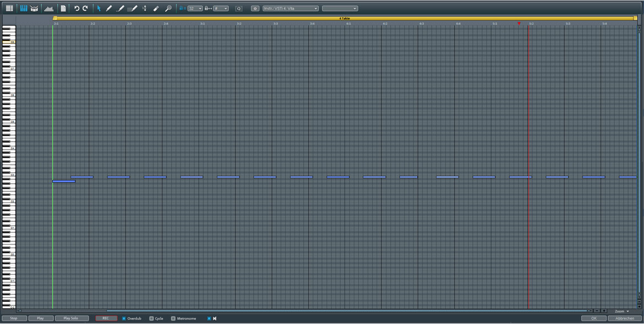The width and height of the screenshot is (644, 324).
Task: Open the score sheet page icon
Action: tap(63, 8)
